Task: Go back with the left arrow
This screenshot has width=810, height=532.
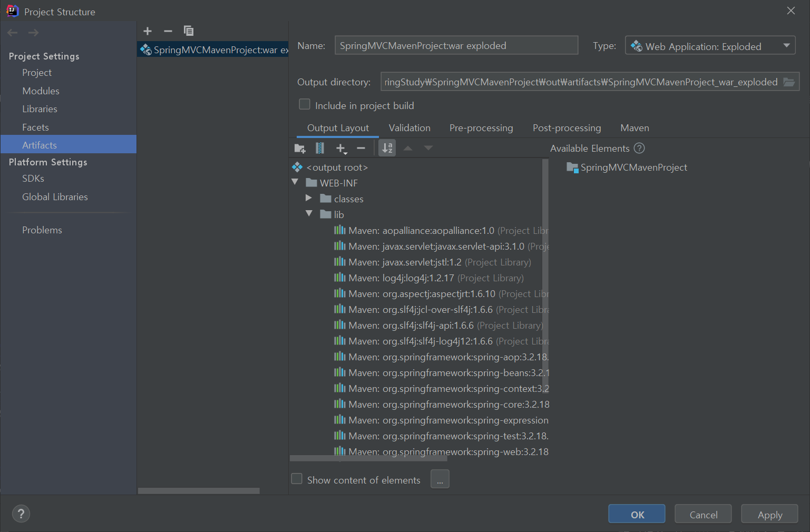Action: [x=13, y=33]
